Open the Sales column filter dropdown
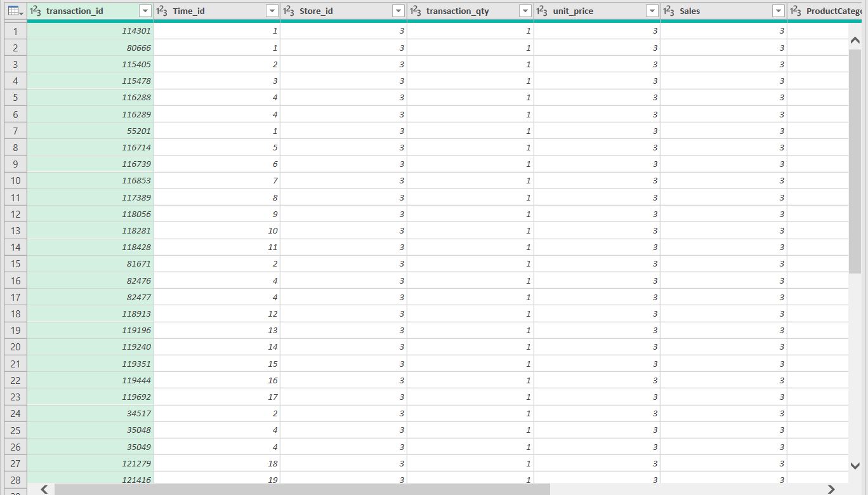 (x=779, y=11)
